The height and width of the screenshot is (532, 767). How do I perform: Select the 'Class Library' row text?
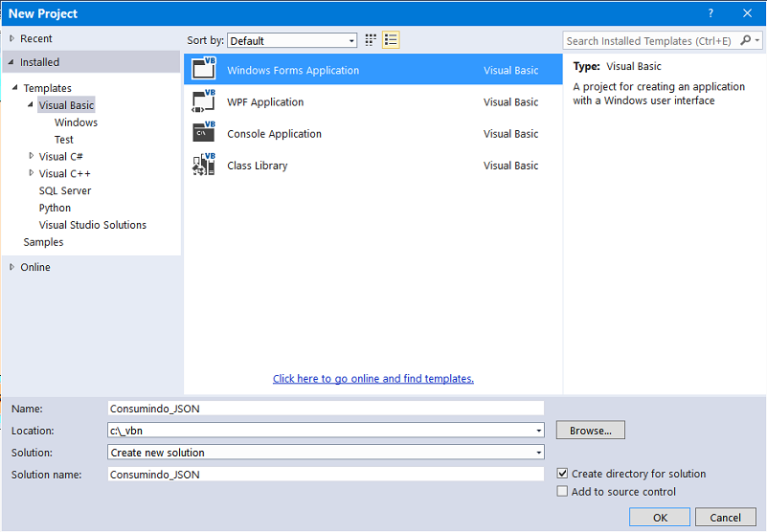[x=258, y=166]
